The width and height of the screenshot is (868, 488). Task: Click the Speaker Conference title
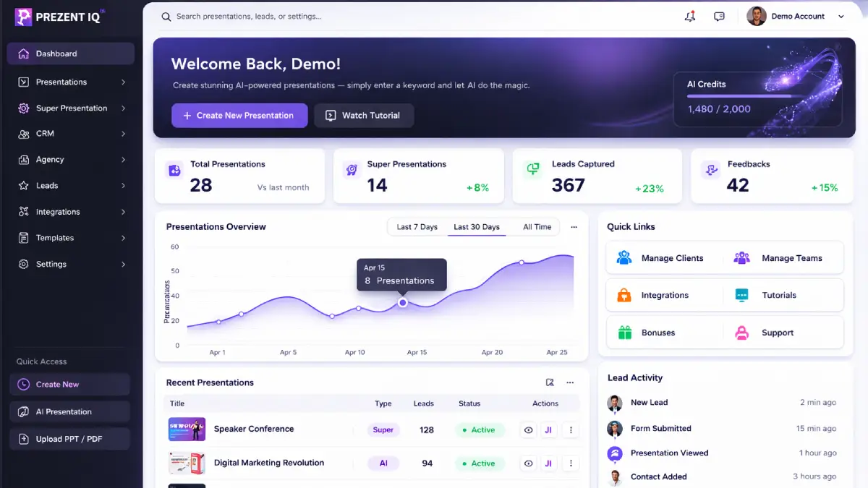point(254,429)
